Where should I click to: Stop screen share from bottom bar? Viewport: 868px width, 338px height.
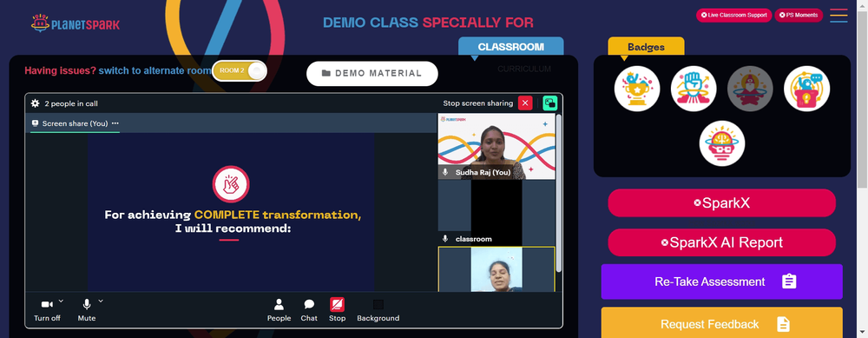click(x=337, y=309)
